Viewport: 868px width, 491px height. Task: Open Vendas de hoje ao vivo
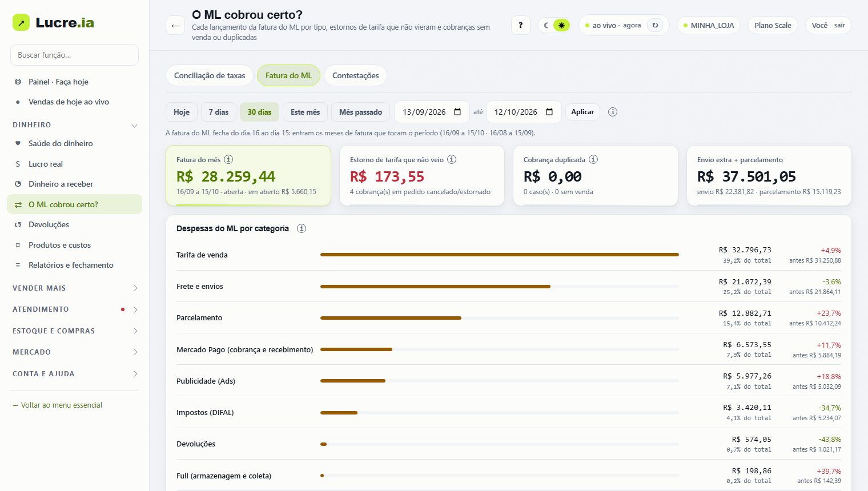[74, 102]
